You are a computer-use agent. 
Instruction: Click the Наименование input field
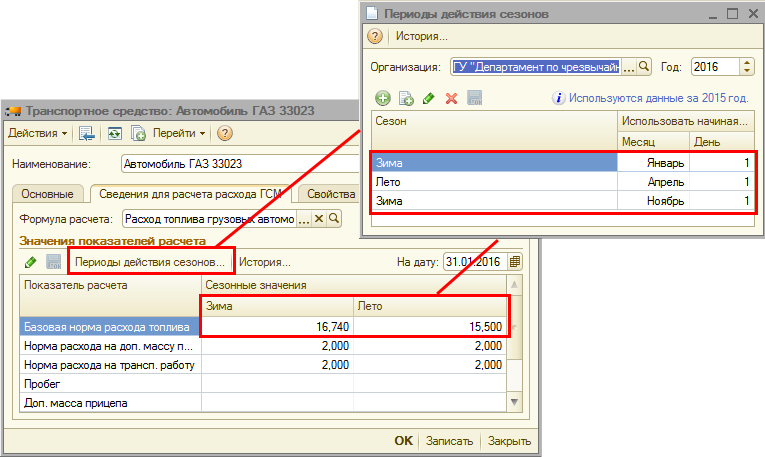pyautogui.click(x=240, y=164)
